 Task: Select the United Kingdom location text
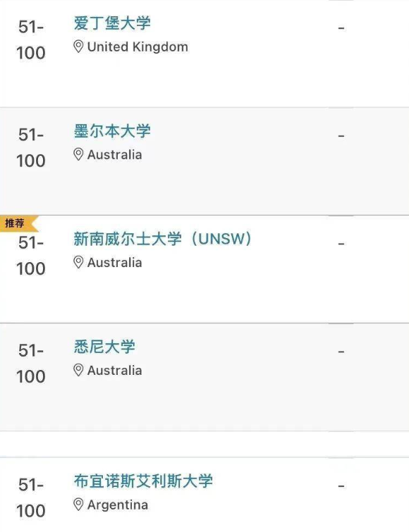point(138,47)
